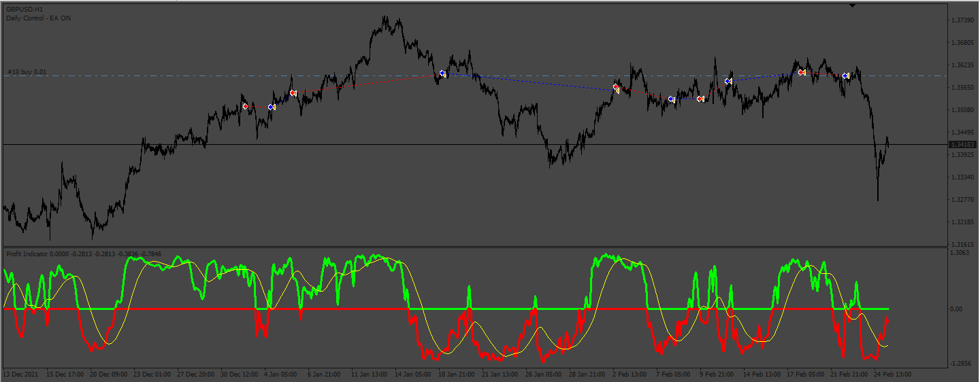The width and height of the screenshot is (980, 382).
Task: Click the 1.35650 price scale label
Action: tap(964, 88)
